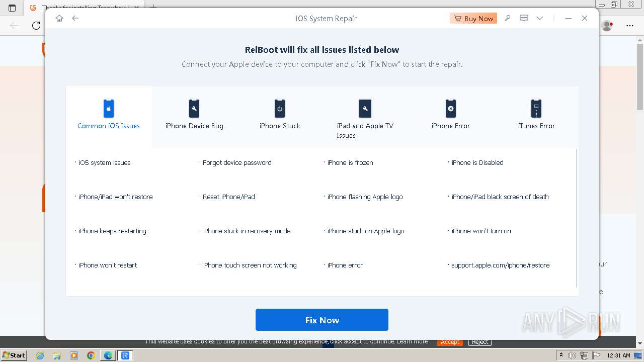The height and width of the screenshot is (362, 644).
Task: Close the ReiBoot window
Action: pyautogui.click(x=585, y=18)
